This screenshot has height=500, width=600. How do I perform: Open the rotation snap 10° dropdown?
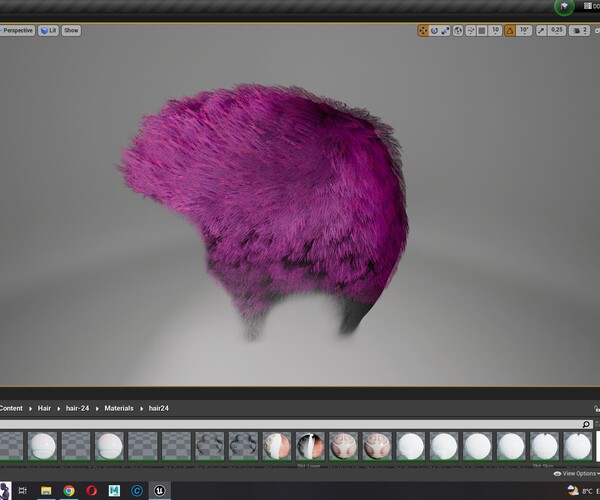click(524, 31)
